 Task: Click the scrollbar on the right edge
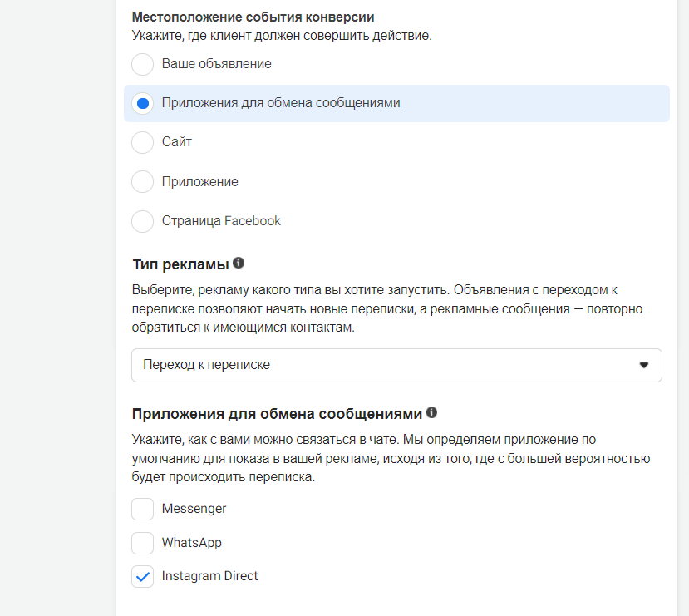(684, 308)
